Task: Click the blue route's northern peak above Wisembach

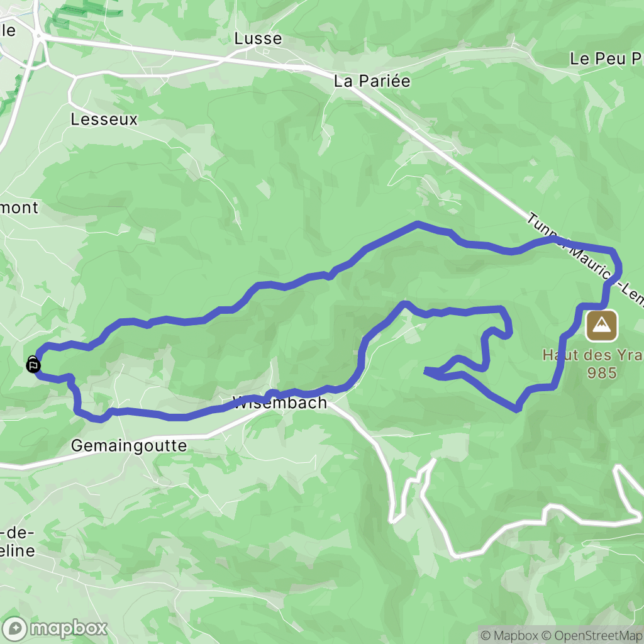Action: click(418, 224)
